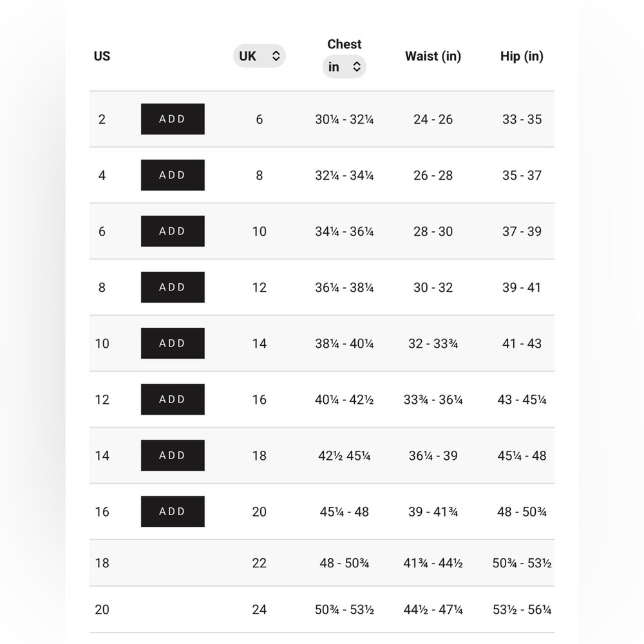Choose ADD for US size 12
This screenshot has width=644, height=644.
tap(173, 399)
